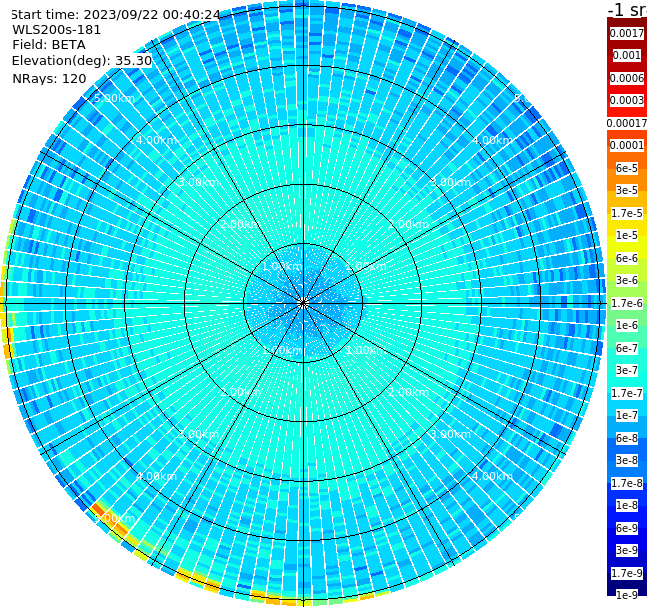Click the 0.001 colorbar label

pos(627,55)
